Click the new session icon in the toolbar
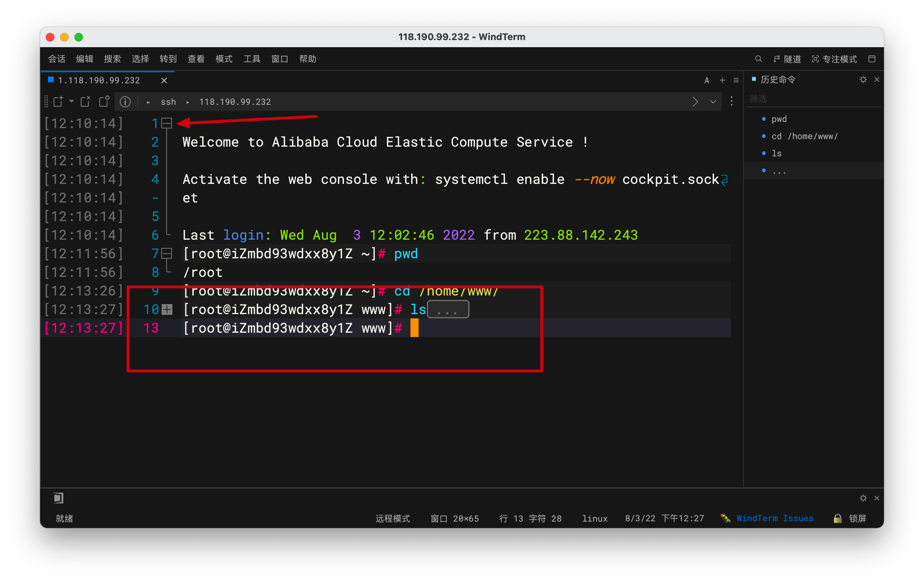This screenshot has width=924, height=581. (x=58, y=101)
